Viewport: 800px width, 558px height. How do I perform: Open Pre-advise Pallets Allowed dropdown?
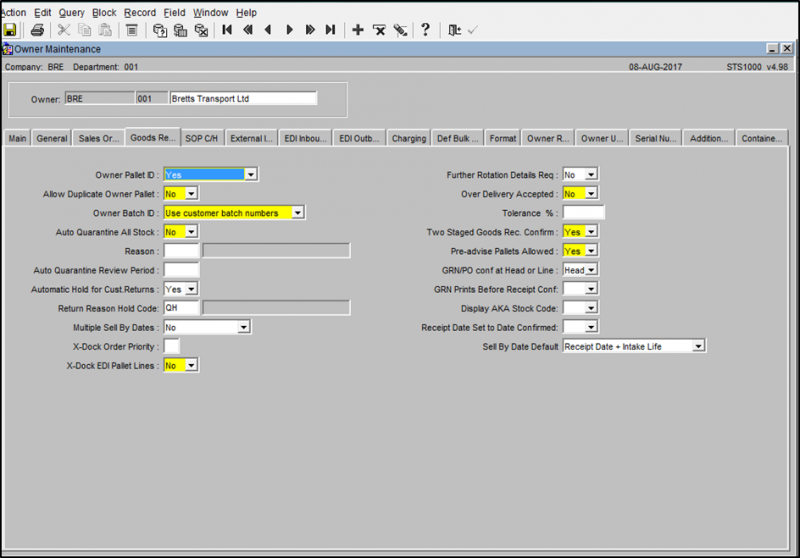click(x=591, y=251)
